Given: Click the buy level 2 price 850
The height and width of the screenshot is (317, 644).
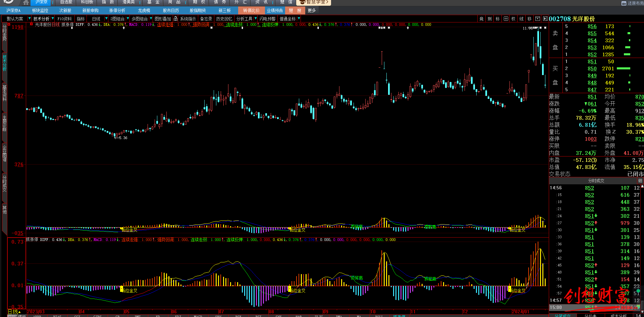Looking at the screenshot, I should (592, 68).
